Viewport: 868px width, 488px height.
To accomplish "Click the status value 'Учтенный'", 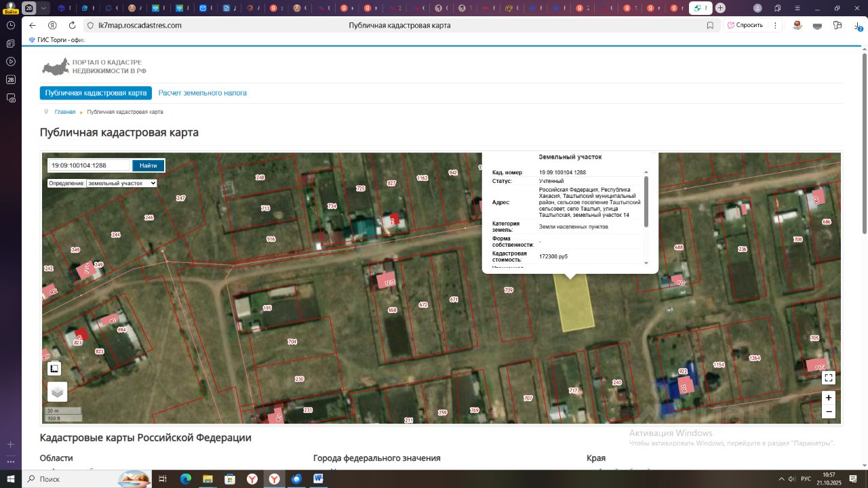I will click(551, 181).
